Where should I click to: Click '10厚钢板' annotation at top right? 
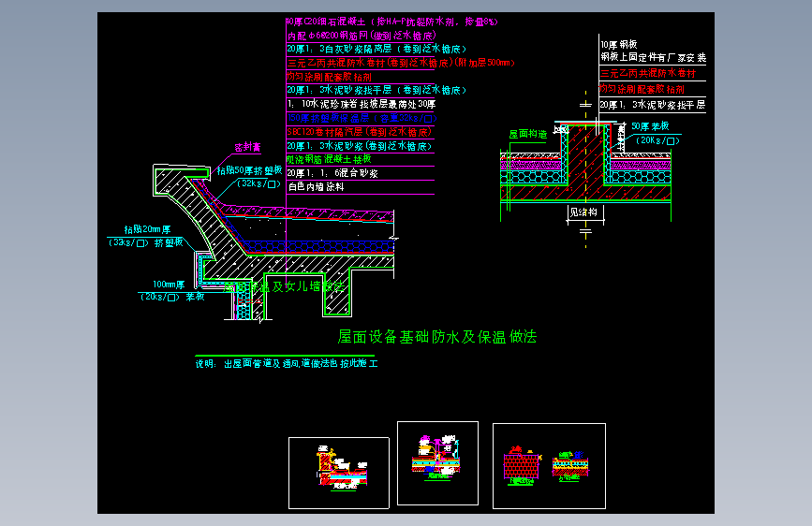[619, 45]
